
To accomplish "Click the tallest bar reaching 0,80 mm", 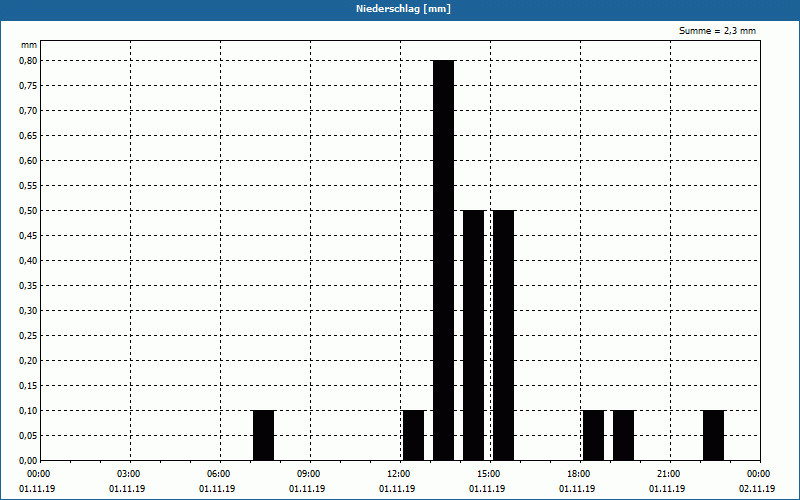I will pyautogui.click(x=443, y=260).
